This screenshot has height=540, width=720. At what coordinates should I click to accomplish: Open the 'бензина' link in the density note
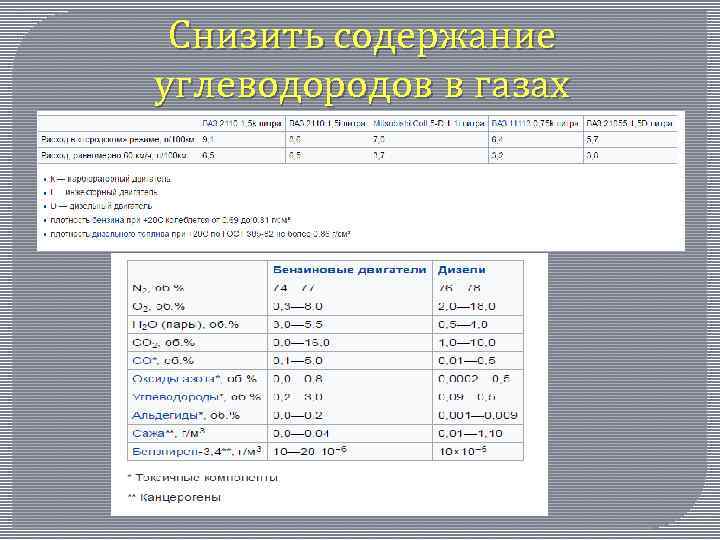pyautogui.click(x=106, y=220)
